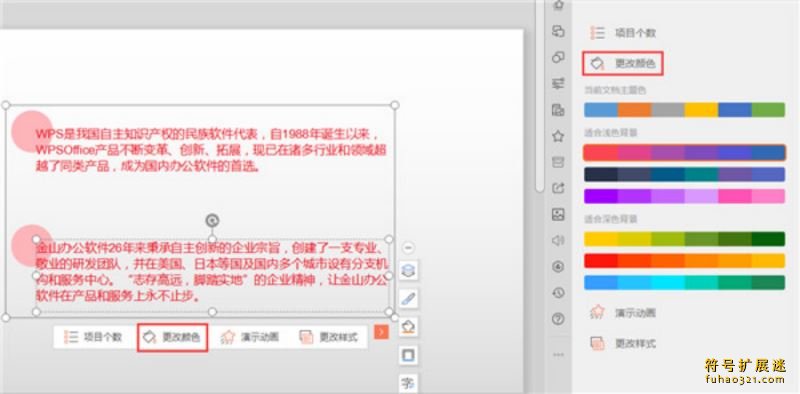Click the 字 text icon on floating toolbar
Viewport: 800px width, 394px height.
[408, 383]
